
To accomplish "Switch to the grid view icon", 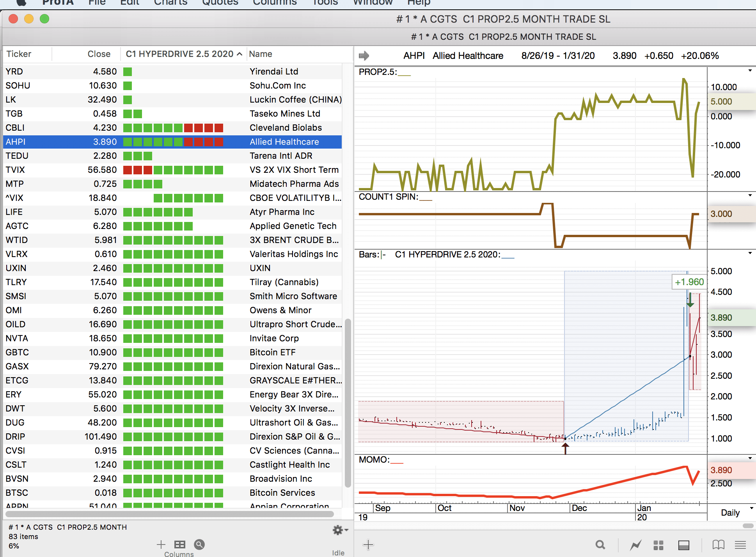I will point(658,545).
